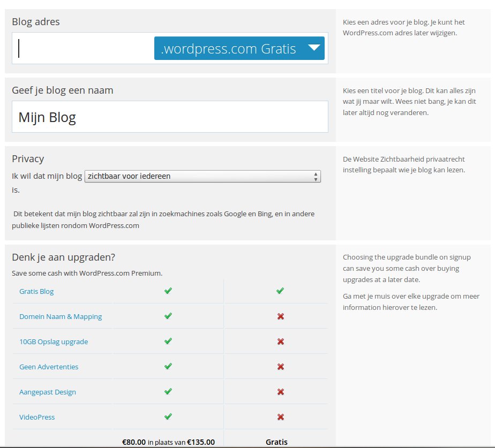Click the Privacy heading
The width and height of the screenshot is (495, 448).
(28, 158)
